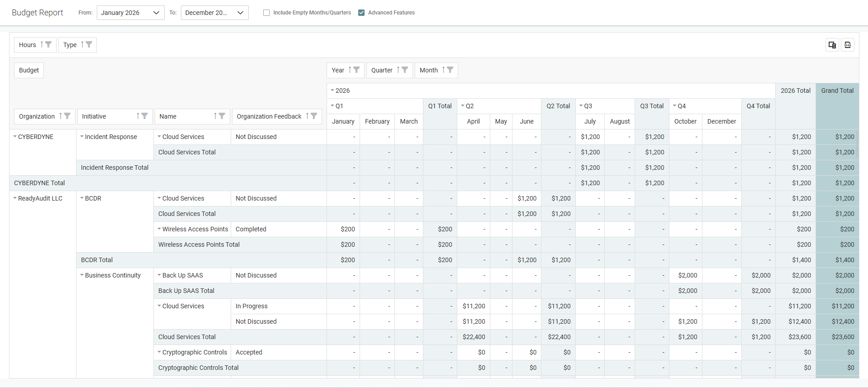Collapse the CYBERDYNE organization row
Viewport: 868px width, 388px height.
pos(15,136)
